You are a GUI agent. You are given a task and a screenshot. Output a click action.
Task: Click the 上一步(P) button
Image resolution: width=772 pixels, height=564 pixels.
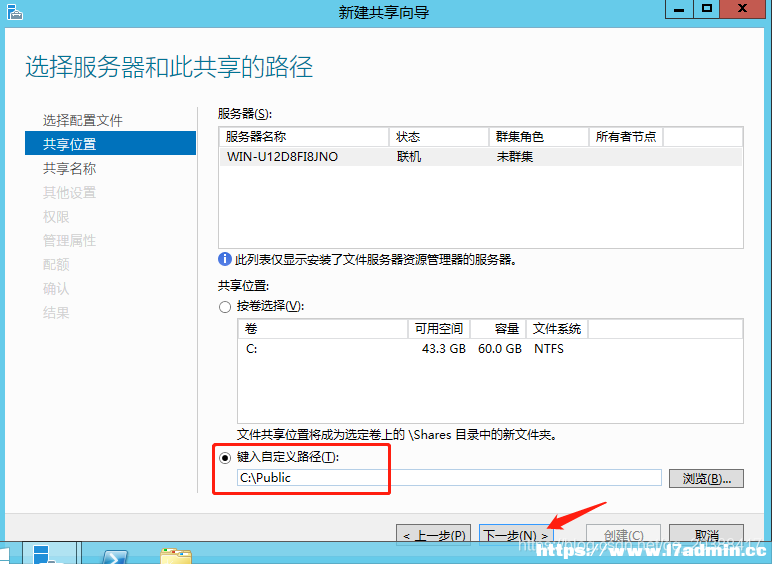click(434, 534)
